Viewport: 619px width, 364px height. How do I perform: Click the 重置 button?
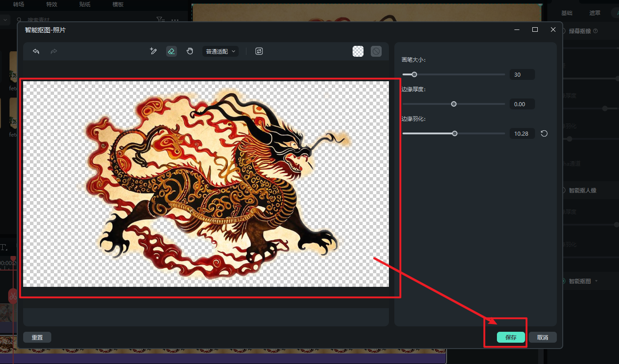pyautogui.click(x=37, y=337)
